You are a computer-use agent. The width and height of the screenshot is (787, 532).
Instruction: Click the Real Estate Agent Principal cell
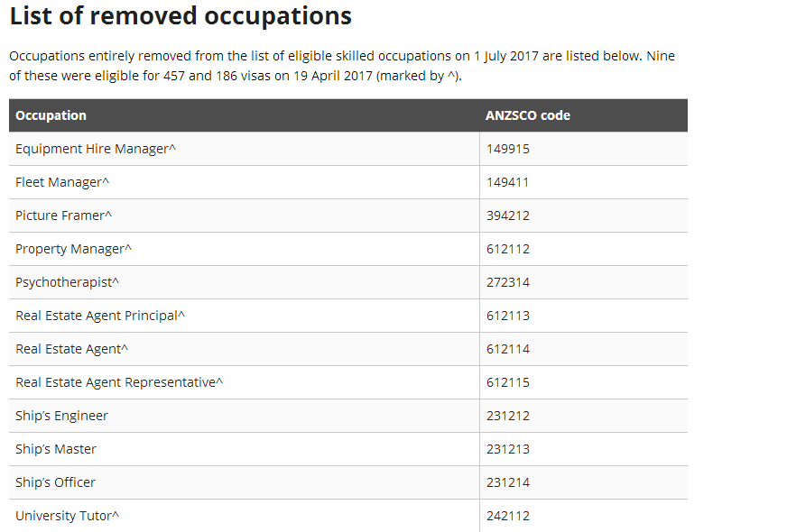(x=100, y=316)
